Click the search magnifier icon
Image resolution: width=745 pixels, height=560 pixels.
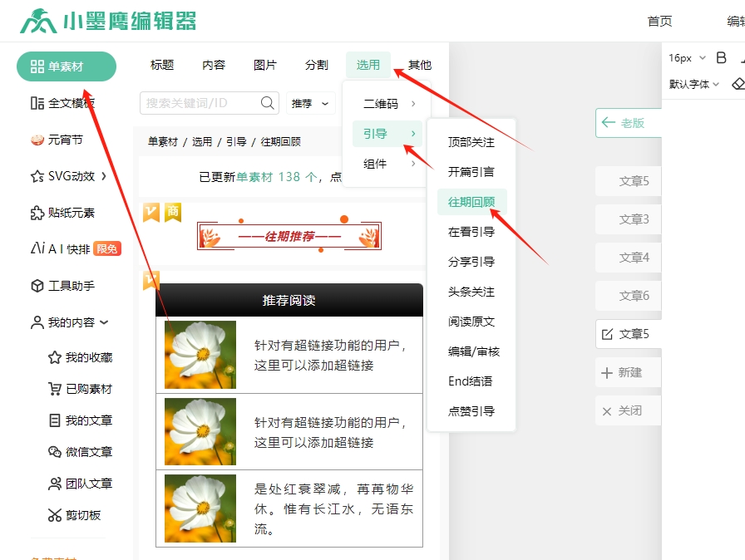(268, 103)
